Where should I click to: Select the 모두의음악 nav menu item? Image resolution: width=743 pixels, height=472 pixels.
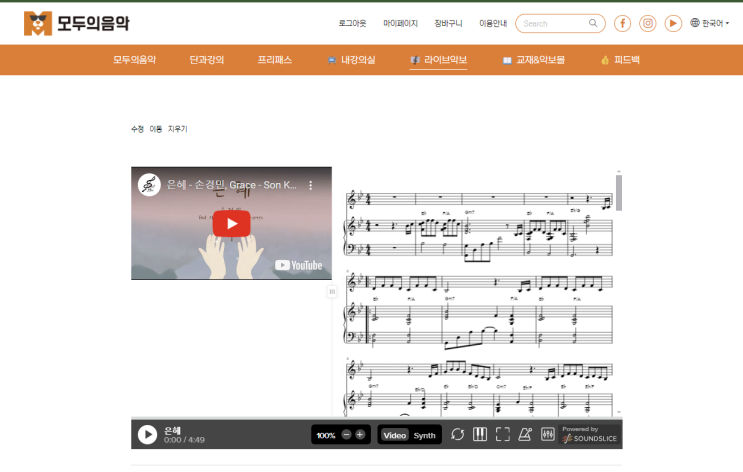(x=134, y=60)
